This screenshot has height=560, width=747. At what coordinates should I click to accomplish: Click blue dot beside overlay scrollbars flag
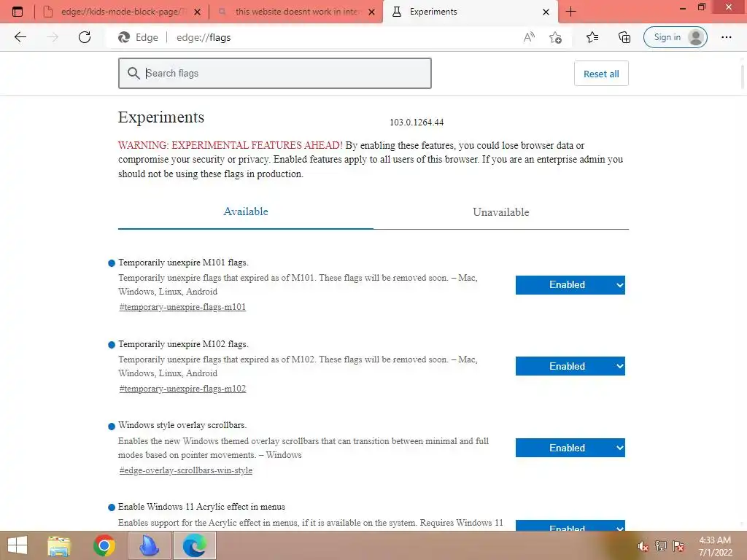(x=112, y=426)
